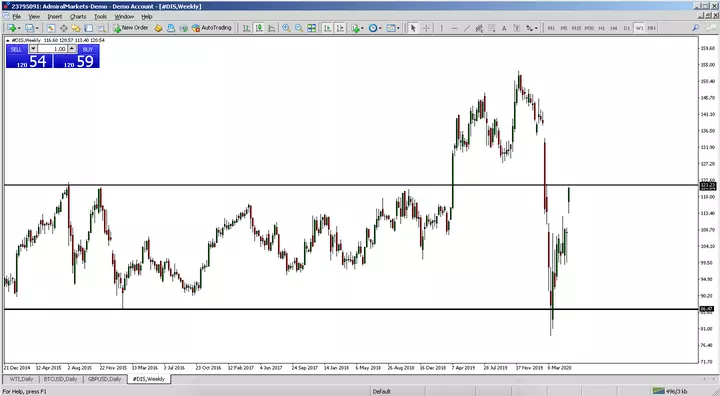
Task: Click the connection status 496/3 kb indicator
Action: (670, 391)
